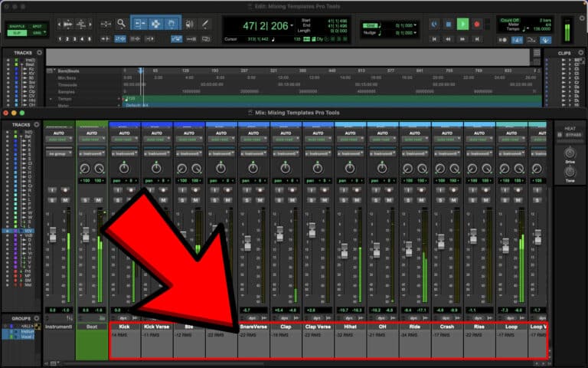Click the Min:Secs ruler label
This screenshot has height=368, width=588.
67,77
